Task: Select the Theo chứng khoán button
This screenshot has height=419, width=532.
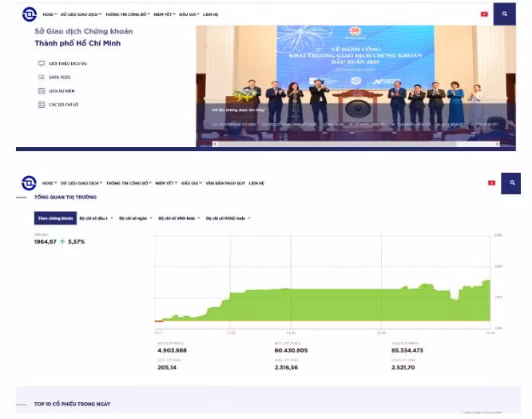Action: [55, 218]
